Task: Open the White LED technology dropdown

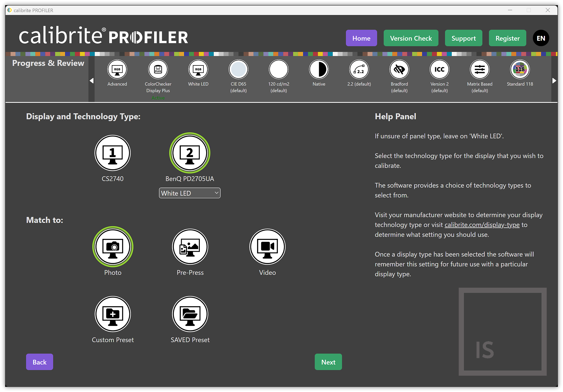Action: [x=190, y=193]
